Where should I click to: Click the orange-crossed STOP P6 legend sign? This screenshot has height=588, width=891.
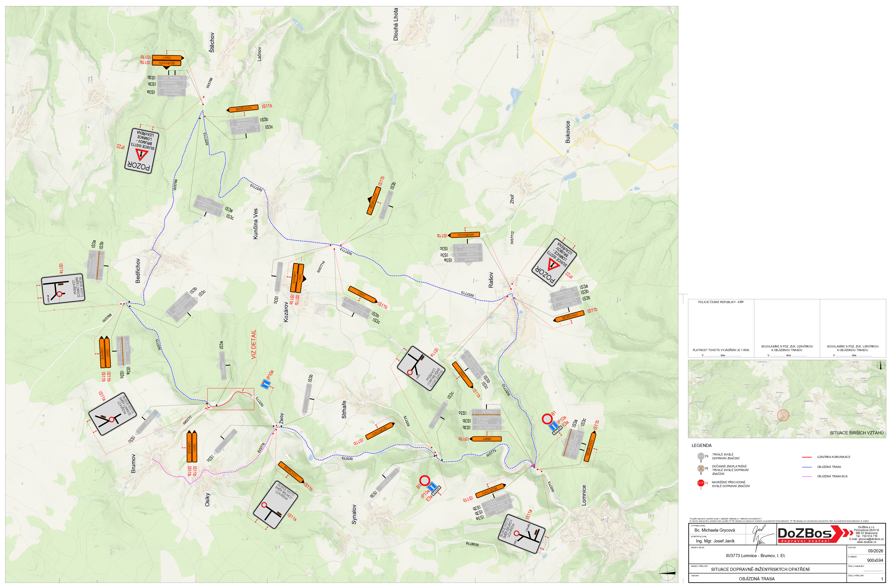(700, 468)
